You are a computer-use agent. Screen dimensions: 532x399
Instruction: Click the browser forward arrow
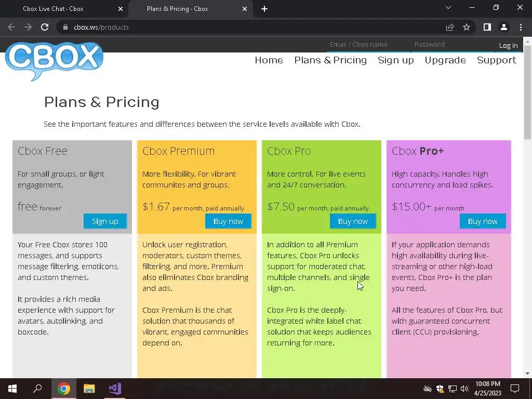point(28,27)
